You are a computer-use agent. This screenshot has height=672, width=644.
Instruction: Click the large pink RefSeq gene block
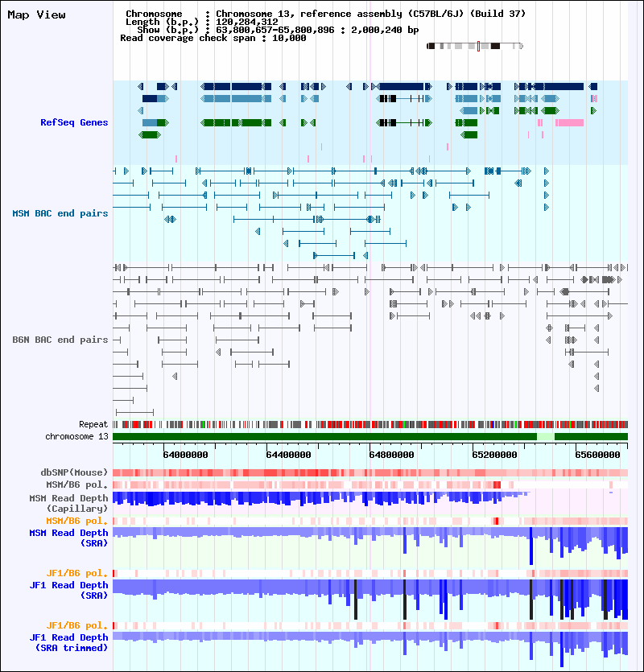pyautogui.click(x=569, y=123)
